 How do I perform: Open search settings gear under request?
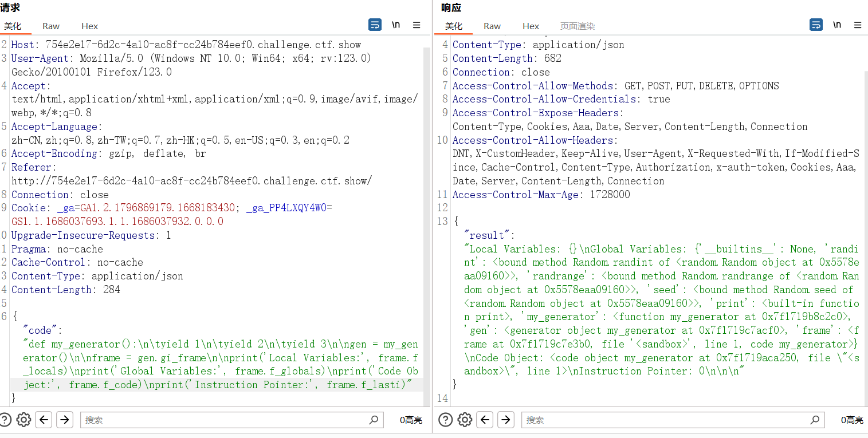(23, 420)
